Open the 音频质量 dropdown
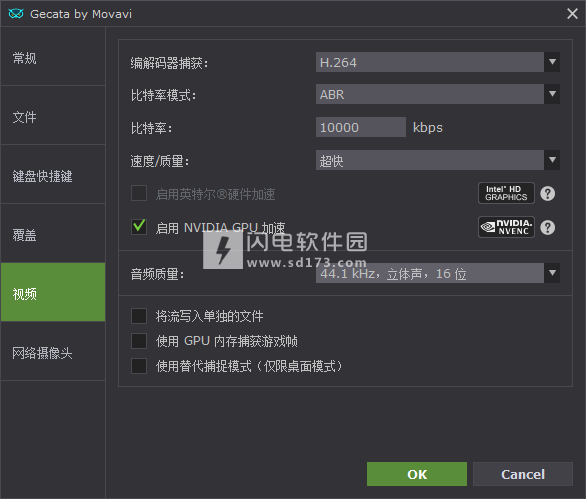The image size is (586, 499). [x=437, y=273]
